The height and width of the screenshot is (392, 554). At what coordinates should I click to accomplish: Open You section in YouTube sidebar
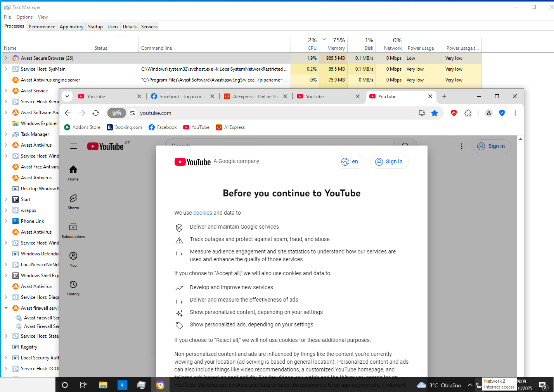pos(73,259)
